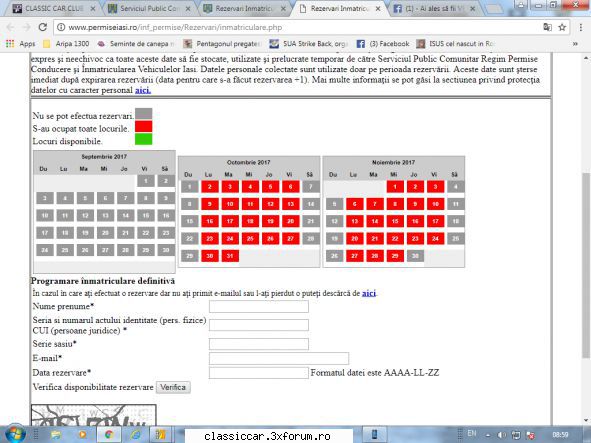Select November 17 in the calendar
Image resolution: width=591 pixels, height=443 pixels.
coord(435,221)
